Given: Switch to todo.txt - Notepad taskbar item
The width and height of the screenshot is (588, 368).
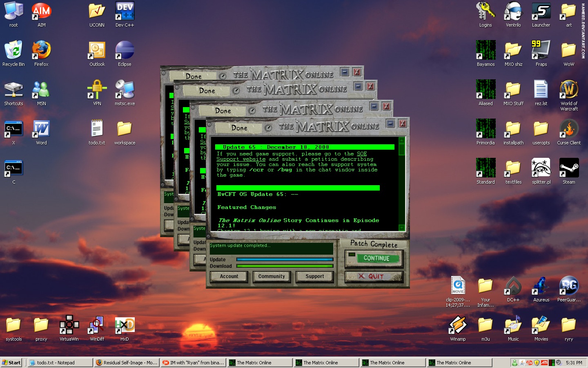Looking at the screenshot, I should [60, 363].
